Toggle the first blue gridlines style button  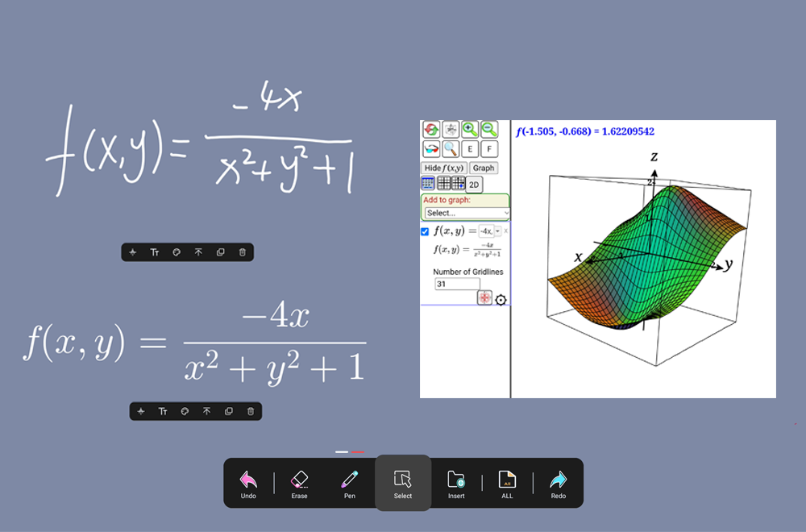pos(429,184)
